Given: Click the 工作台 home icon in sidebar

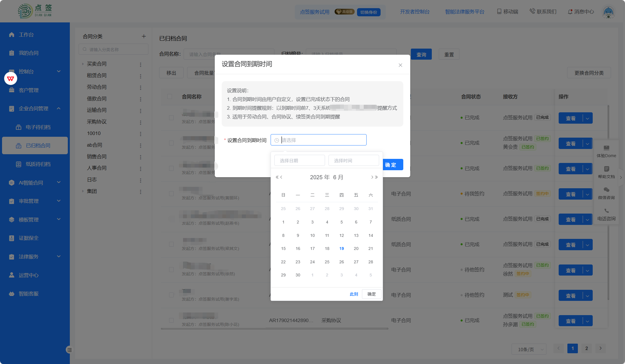Looking at the screenshot, I should [12, 35].
